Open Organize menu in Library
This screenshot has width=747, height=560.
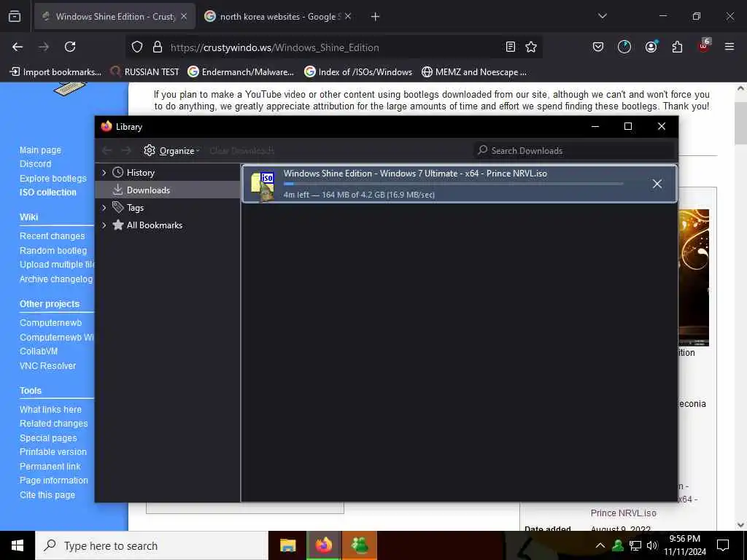click(x=171, y=150)
